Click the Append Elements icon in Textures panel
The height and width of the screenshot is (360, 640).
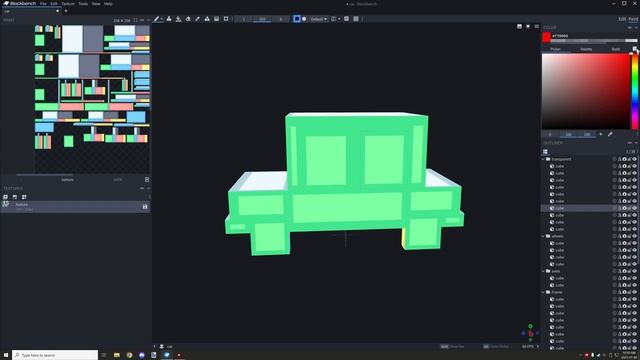24,197
